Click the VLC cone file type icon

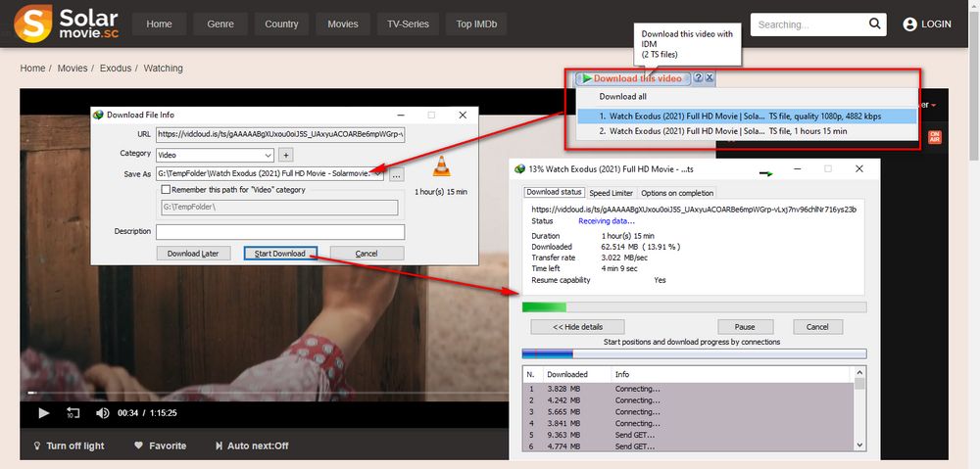tap(441, 165)
